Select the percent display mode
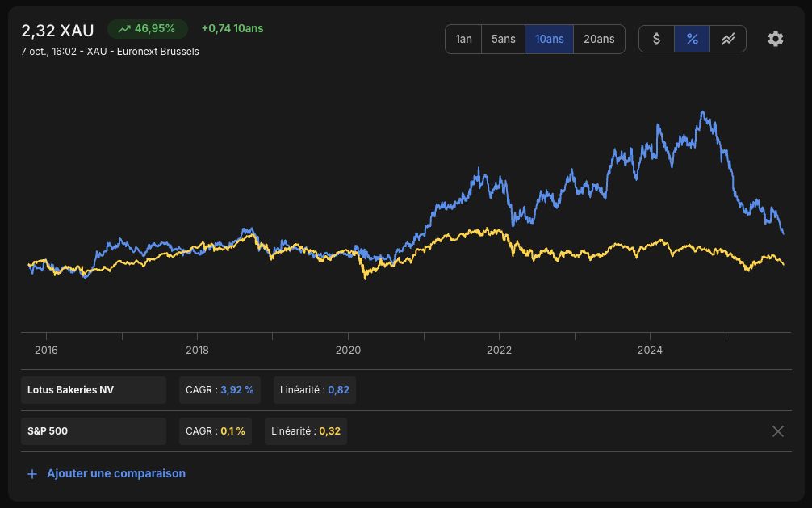812x508 pixels. [692, 39]
